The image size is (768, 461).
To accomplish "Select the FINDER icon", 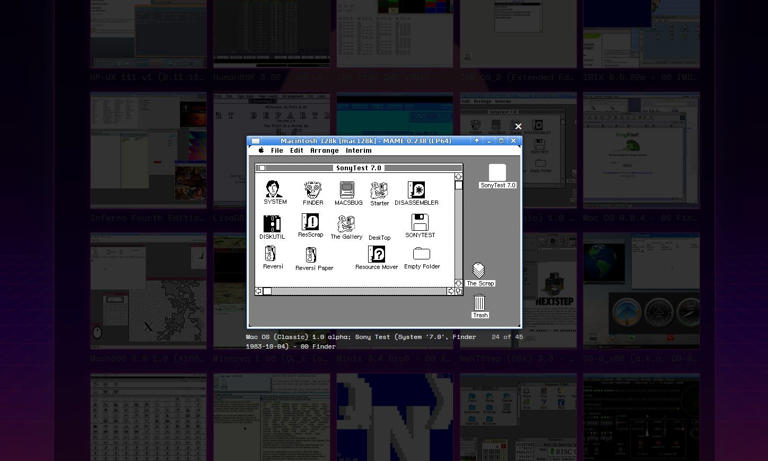I will 312,190.
